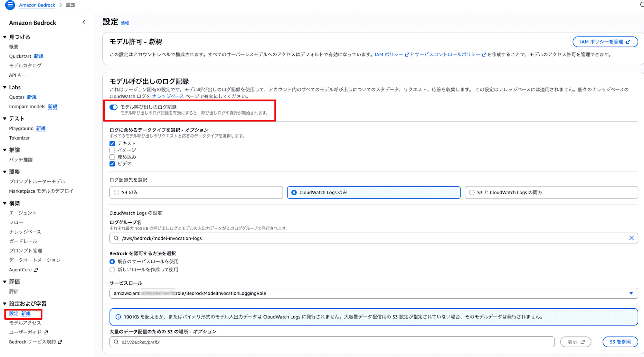
Task: Click the S3 を参照 button
Action: 620,342
